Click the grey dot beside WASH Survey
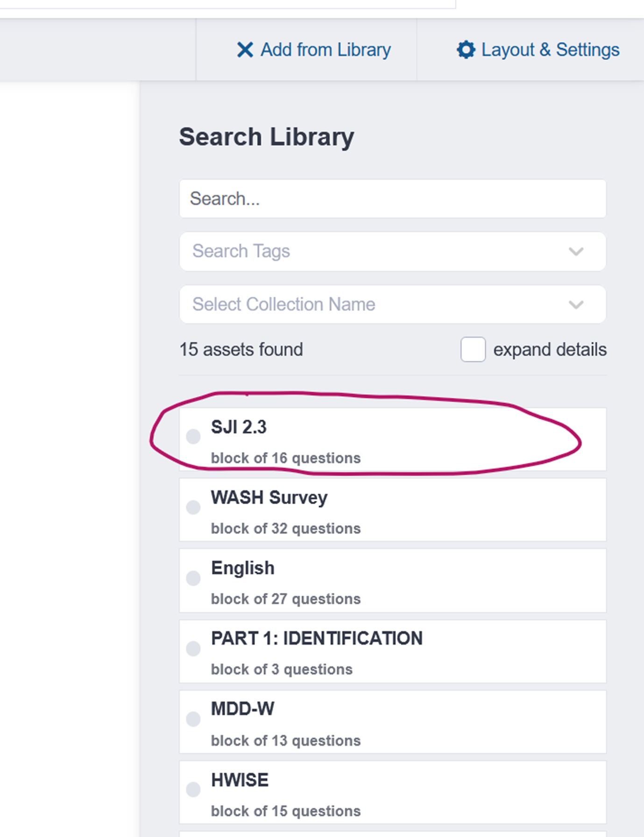Viewport: 644px width, 837px height. (193, 507)
